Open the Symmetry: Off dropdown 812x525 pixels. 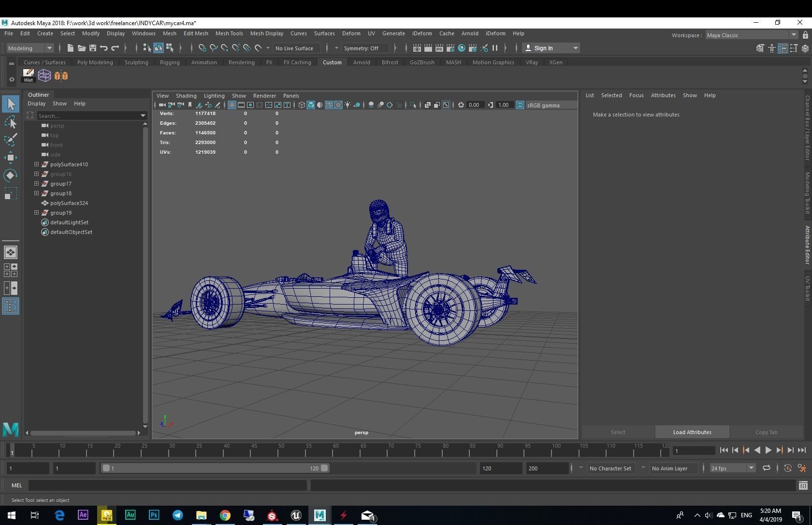[365, 48]
